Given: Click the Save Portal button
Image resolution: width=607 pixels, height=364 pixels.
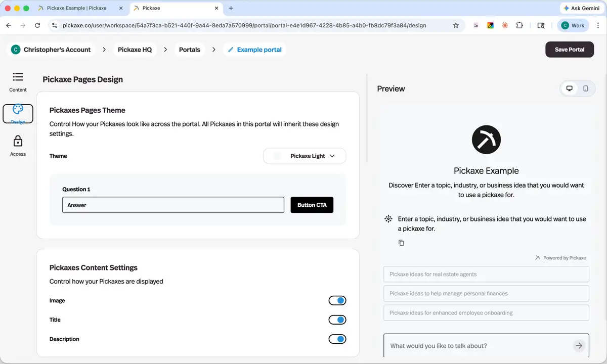Looking at the screenshot, I should click(570, 50).
